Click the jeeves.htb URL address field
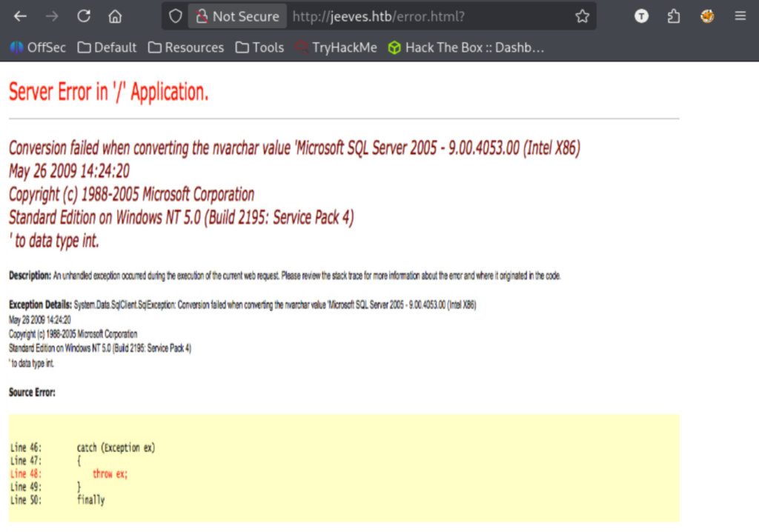759x532 pixels. (x=430, y=16)
